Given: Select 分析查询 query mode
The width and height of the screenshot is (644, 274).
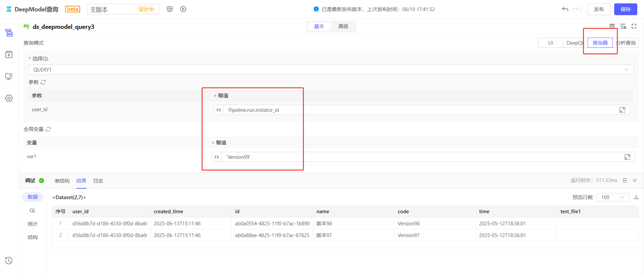Looking at the screenshot, I should (626, 43).
